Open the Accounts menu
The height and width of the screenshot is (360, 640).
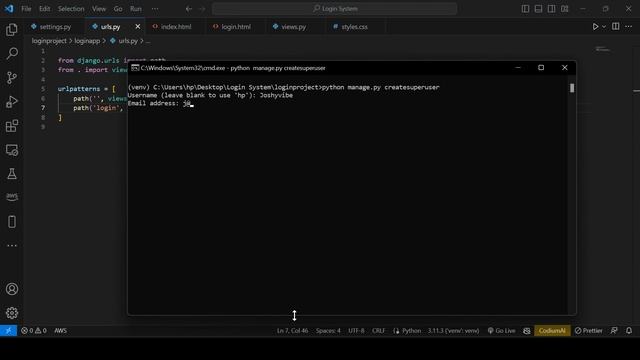[12, 289]
